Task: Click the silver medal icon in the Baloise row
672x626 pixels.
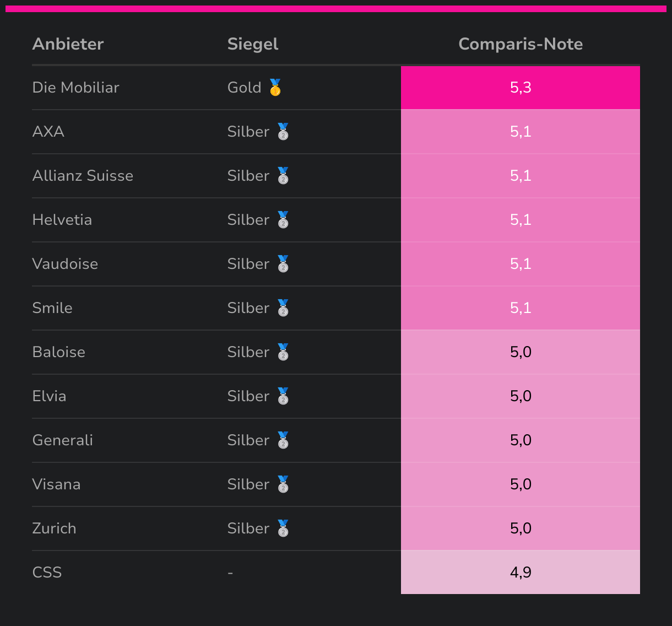Action: click(x=283, y=352)
